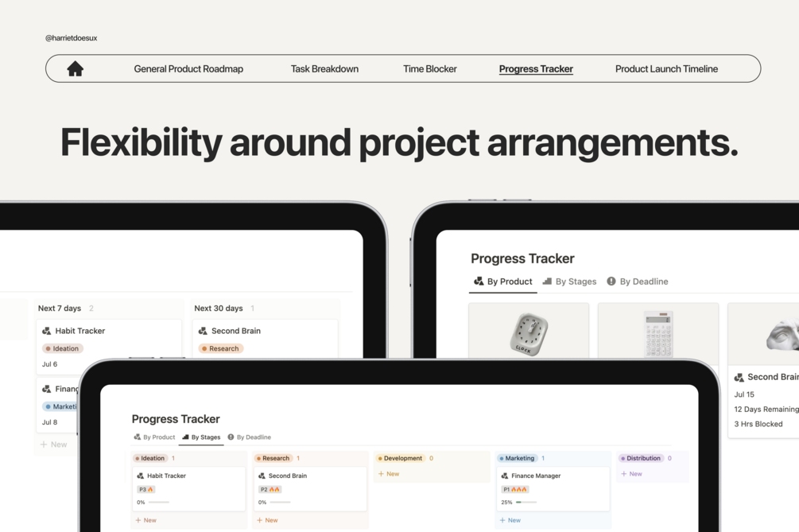Click the @harrietdoesux handle
Viewport: 799px width, 532px height.
point(72,37)
